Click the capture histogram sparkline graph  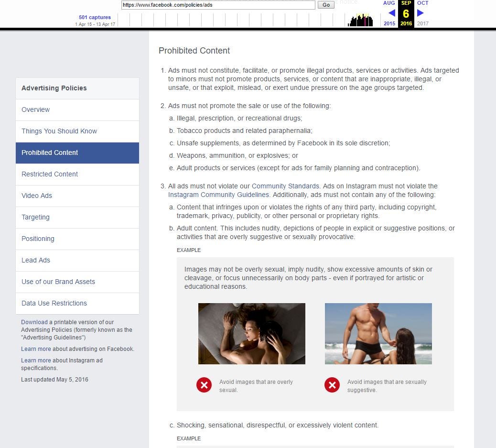pyautogui.click(x=360, y=19)
